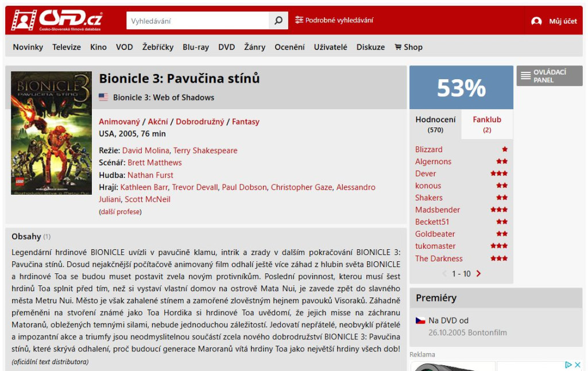Open the Uživatelé menu item

[x=330, y=47]
